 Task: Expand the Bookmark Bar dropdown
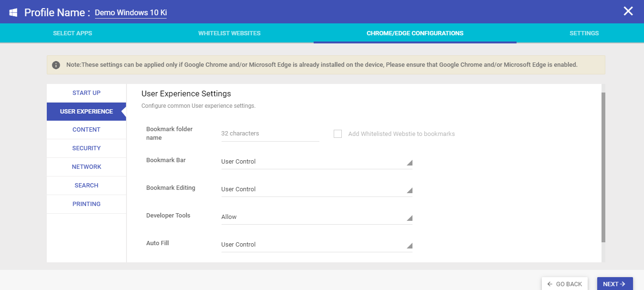(x=317, y=162)
